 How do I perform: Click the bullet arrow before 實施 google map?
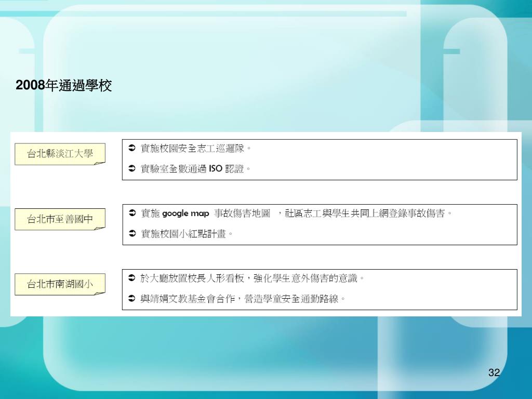tap(132, 213)
